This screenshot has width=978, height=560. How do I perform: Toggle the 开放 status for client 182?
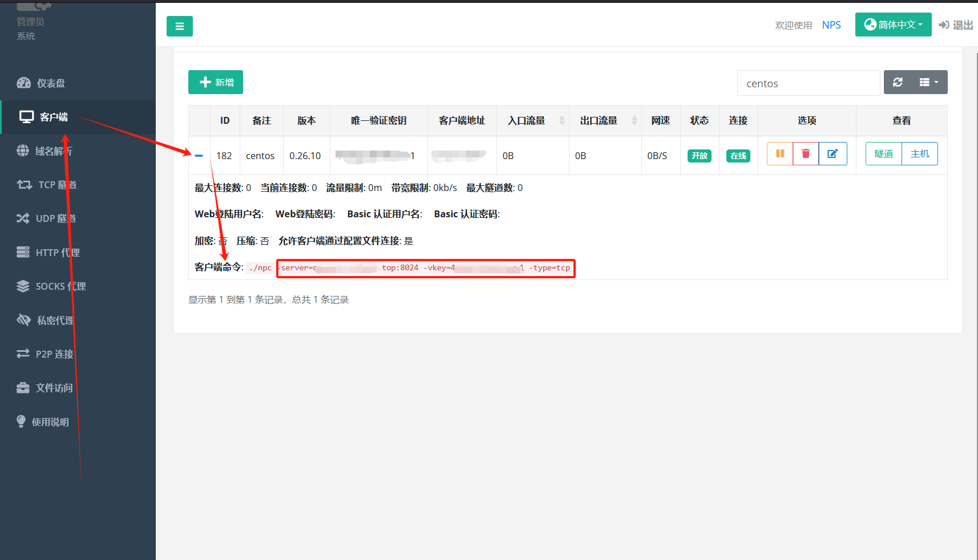pyautogui.click(x=700, y=155)
